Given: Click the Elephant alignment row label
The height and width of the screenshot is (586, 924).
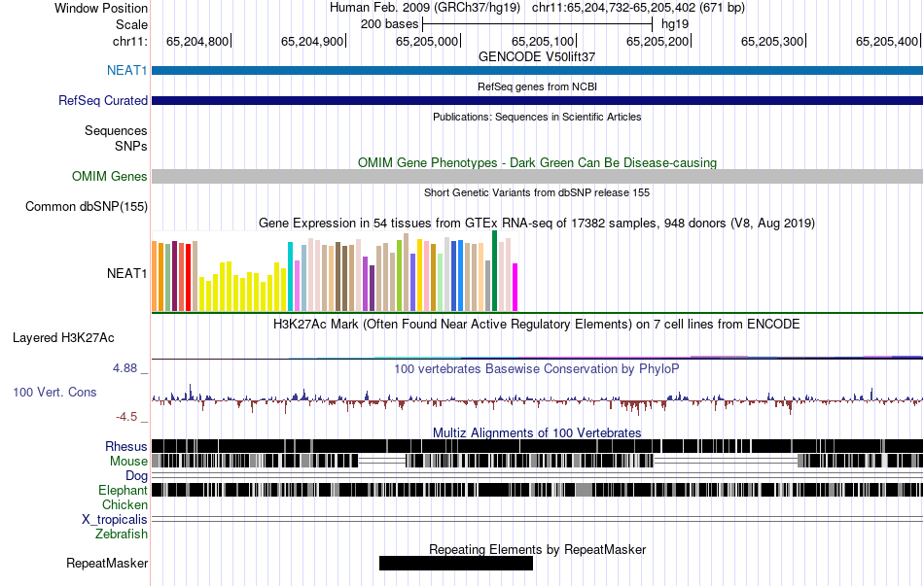Looking at the screenshot, I should pos(123,491).
